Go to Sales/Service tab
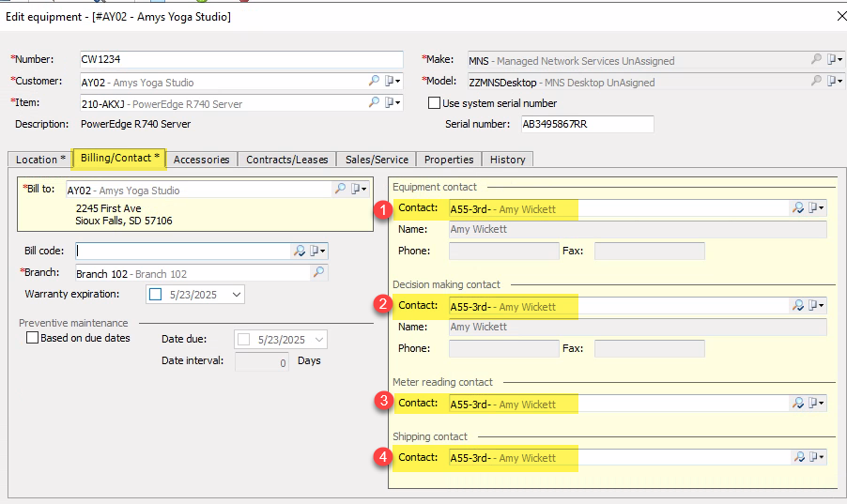Screen dimensions: 847x504 click(377, 160)
